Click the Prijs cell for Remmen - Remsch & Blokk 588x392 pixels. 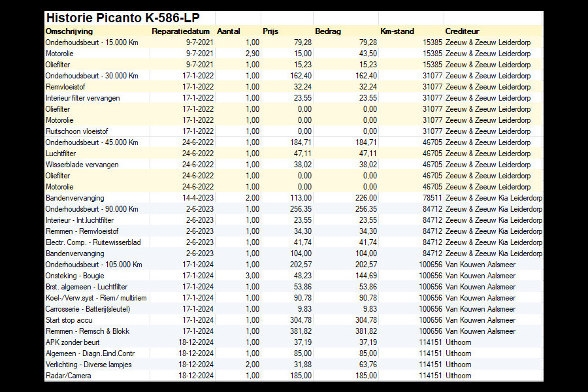pos(301,331)
